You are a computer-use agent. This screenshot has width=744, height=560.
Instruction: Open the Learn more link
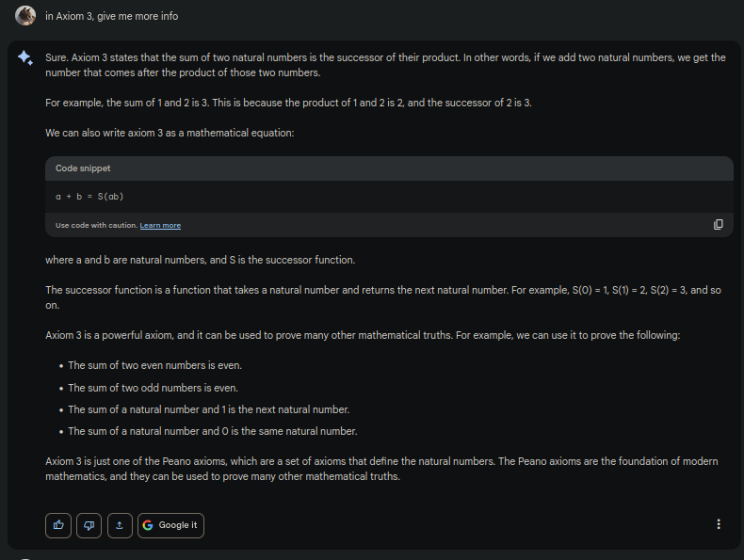pos(160,226)
